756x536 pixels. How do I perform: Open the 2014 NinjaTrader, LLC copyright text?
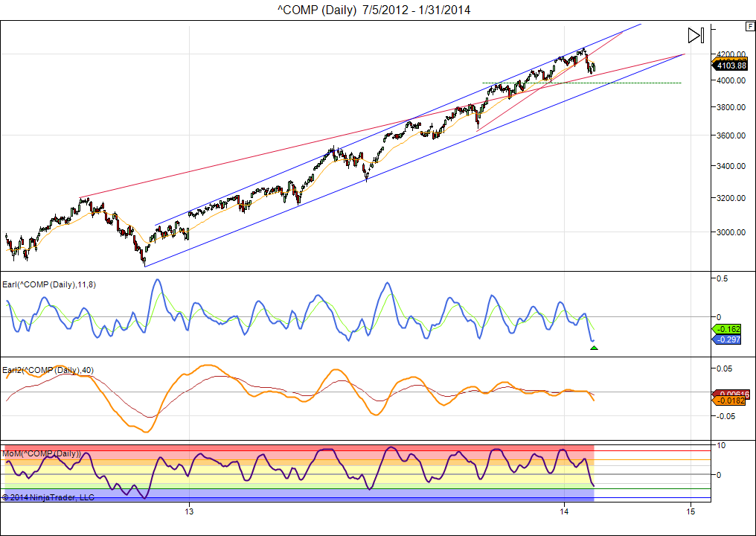pos(48,497)
